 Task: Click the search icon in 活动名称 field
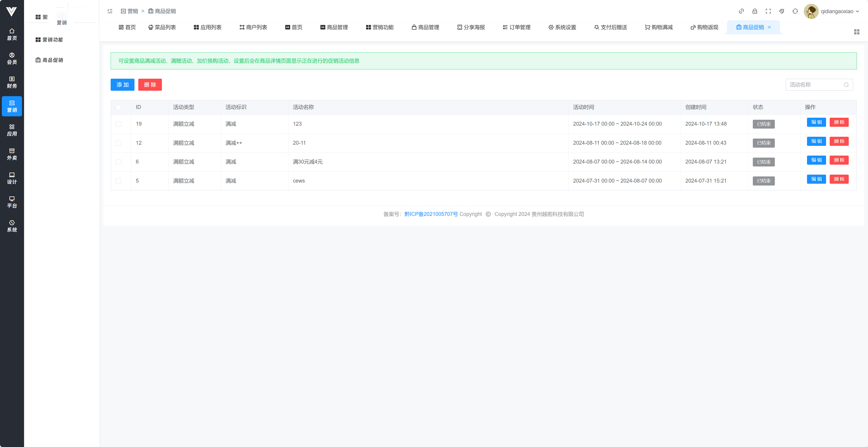point(846,85)
